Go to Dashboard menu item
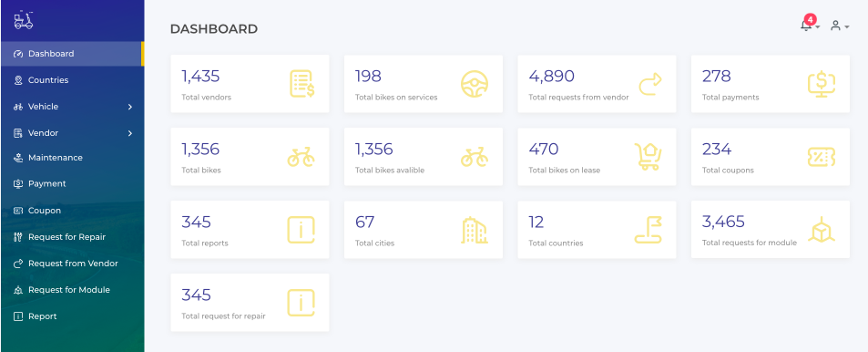The height and width of the screenshot is (352, 868). (x=72, y=54)
